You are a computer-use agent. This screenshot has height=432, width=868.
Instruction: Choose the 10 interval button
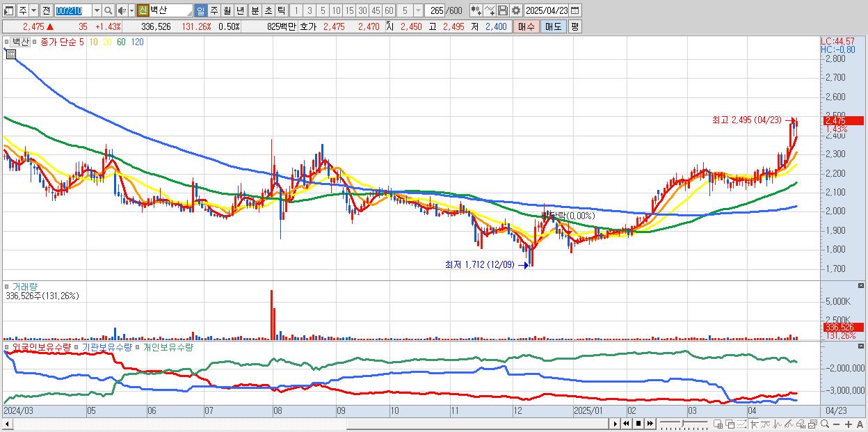tap(336, 10)
